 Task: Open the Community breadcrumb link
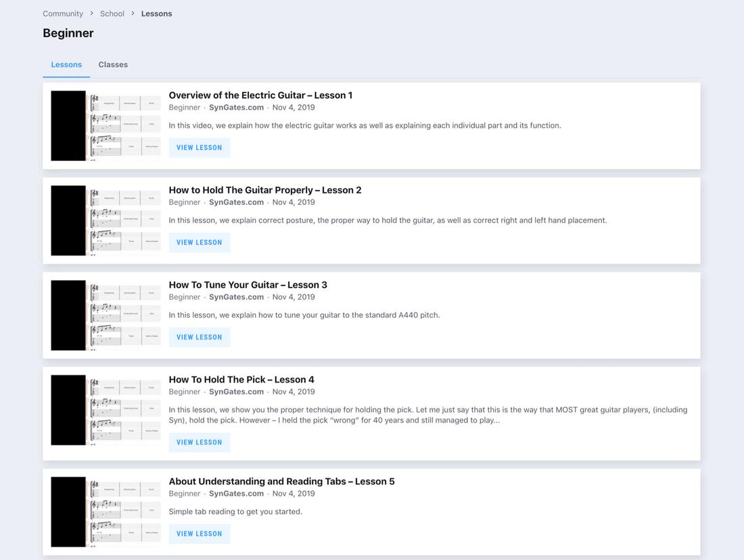pyautogui.click(x=62, y=13)
